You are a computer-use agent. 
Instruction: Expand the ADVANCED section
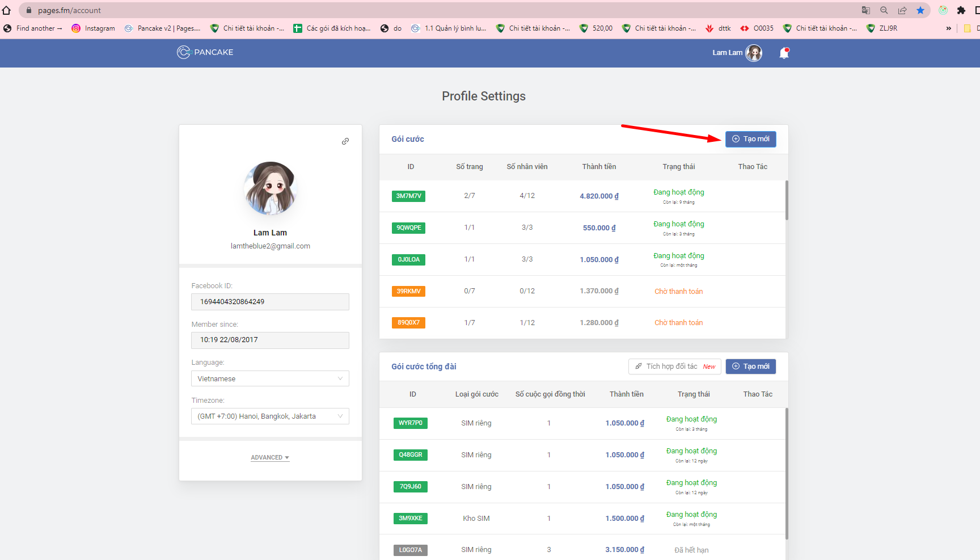(x=270, y=457)
